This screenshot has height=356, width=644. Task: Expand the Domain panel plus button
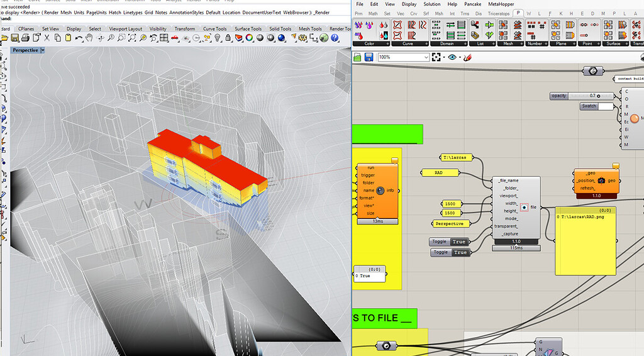point(464,43)
